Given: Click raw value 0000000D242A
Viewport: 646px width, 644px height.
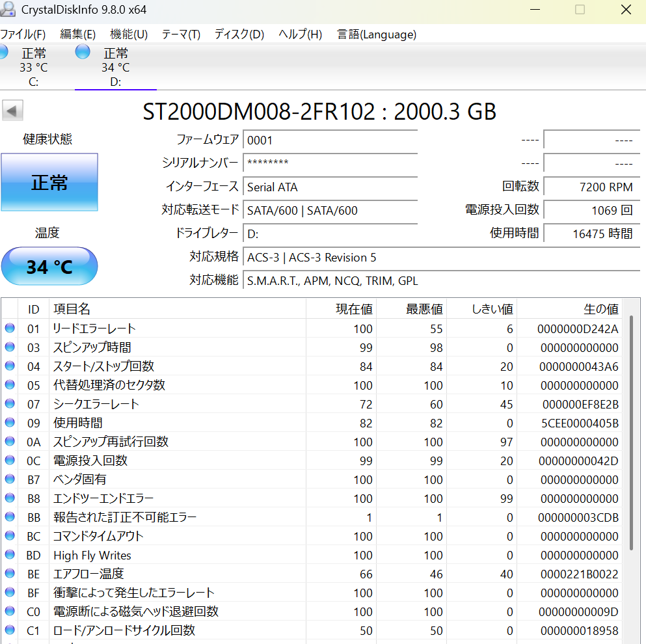Looking at the screenshot, I should click(x=578, y=329).
